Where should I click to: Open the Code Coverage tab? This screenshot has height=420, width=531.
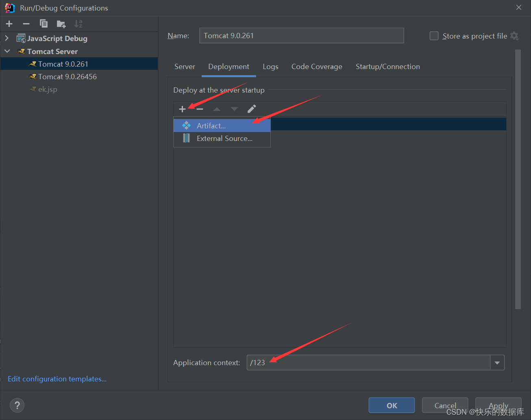pos(317,67)
